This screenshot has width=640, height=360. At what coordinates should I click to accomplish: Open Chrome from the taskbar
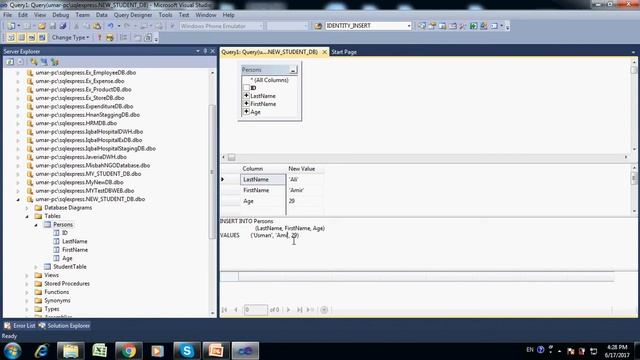click(129, 351)
